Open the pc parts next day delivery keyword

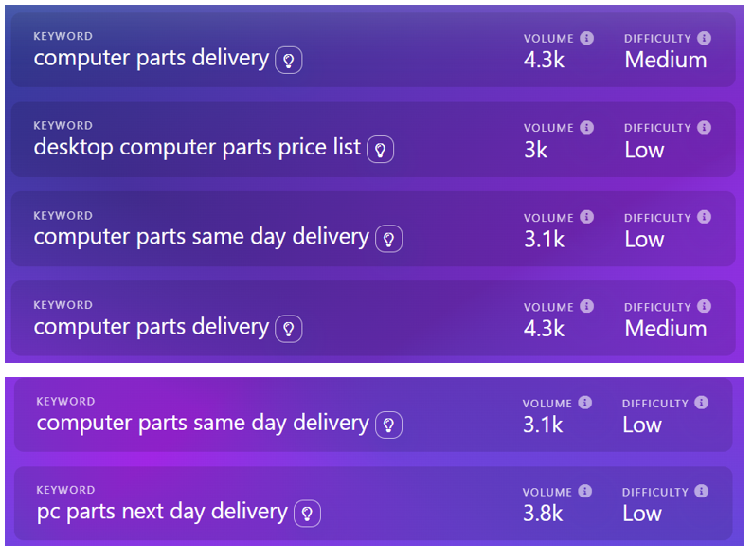pyautogui.click(x=161, y=512)
